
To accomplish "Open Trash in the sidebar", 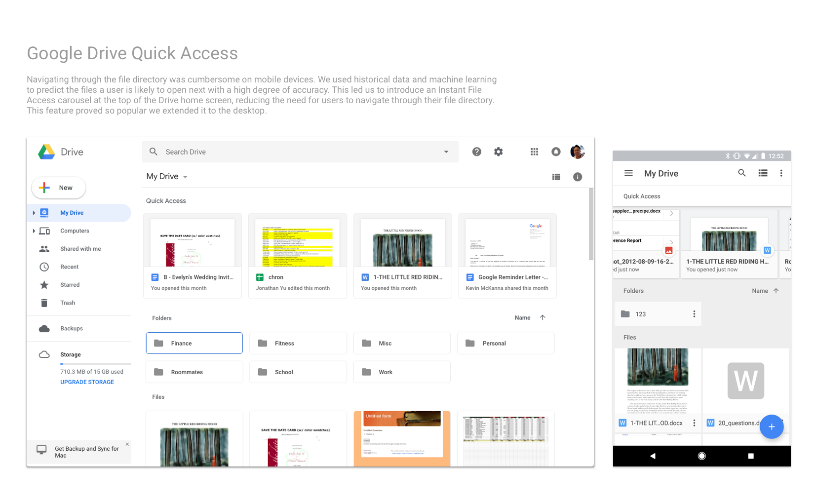I will pyautogui.click(x=79, y=303).
